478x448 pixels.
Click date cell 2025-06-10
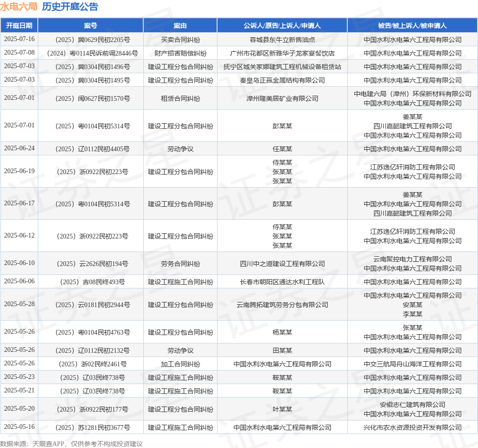click(x=19, y=263)
